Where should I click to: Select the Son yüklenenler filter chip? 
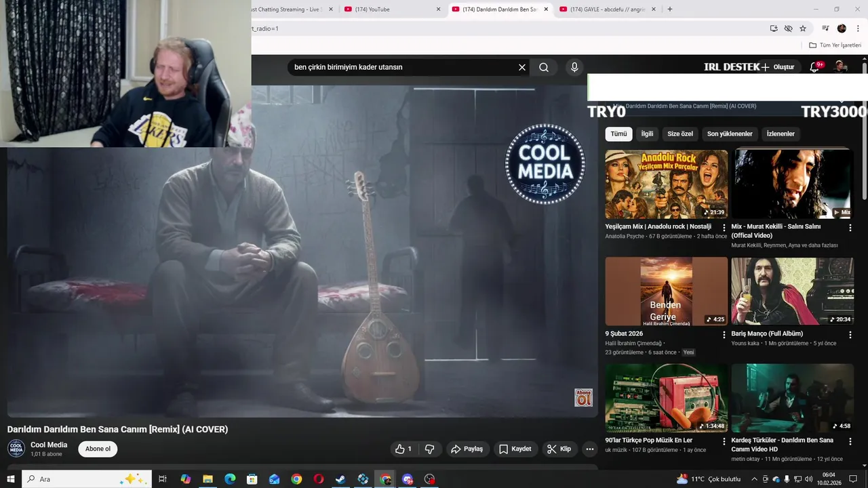[730, 134]
